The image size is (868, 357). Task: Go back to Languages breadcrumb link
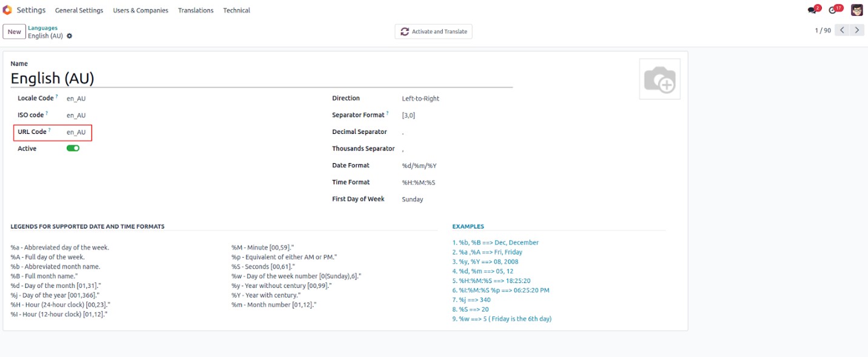(42, 28)
